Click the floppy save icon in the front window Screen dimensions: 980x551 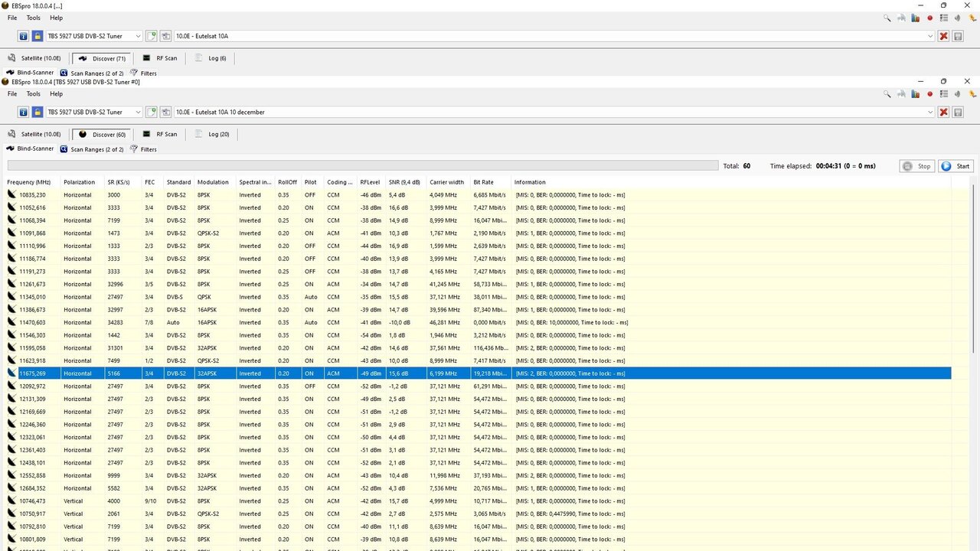pyautogui.click(x=958, y=112)
